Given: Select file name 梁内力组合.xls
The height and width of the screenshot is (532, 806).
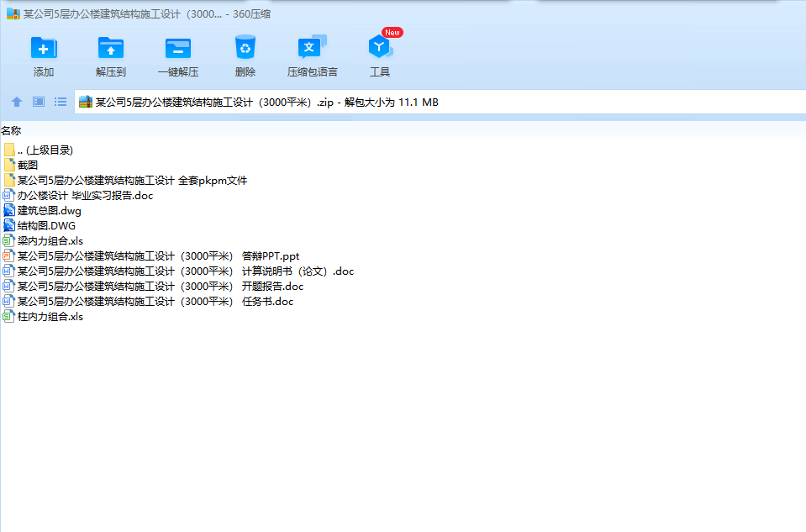Looking at the screenshot, I should point(50,240).
